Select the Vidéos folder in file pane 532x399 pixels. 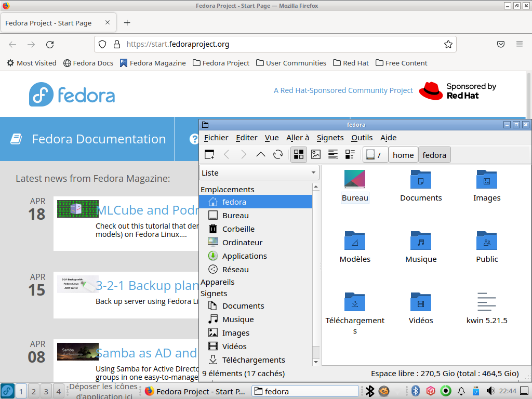(421, 309)
